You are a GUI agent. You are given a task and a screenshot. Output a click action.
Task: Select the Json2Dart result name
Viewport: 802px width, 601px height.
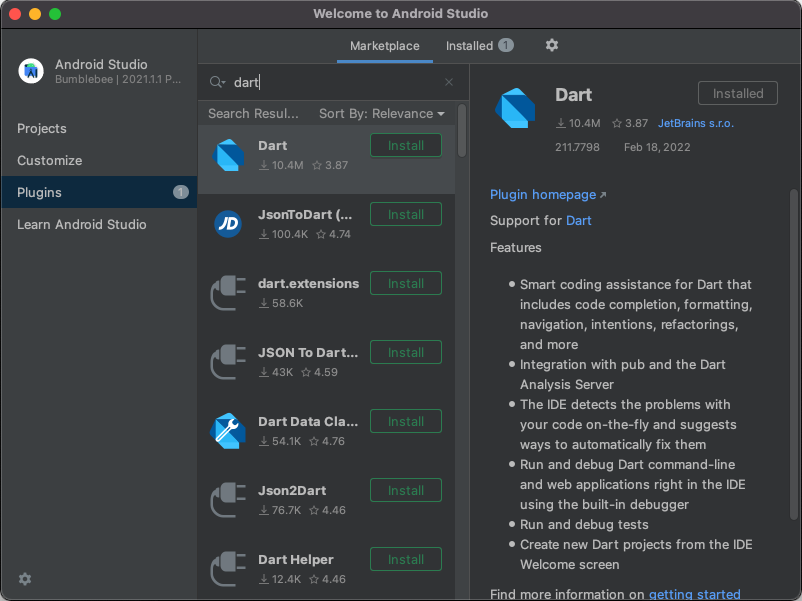292,491
